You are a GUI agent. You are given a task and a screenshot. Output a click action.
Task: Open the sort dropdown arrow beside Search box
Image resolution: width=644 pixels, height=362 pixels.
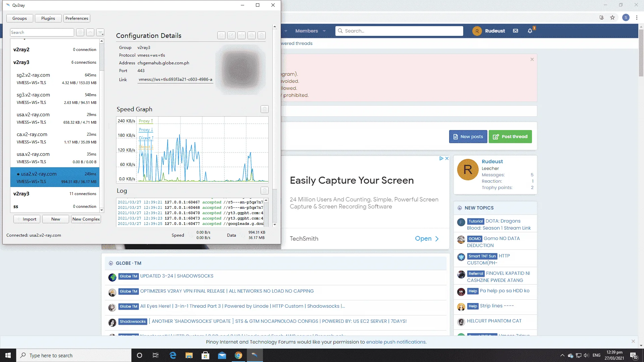tap(100, 33)
